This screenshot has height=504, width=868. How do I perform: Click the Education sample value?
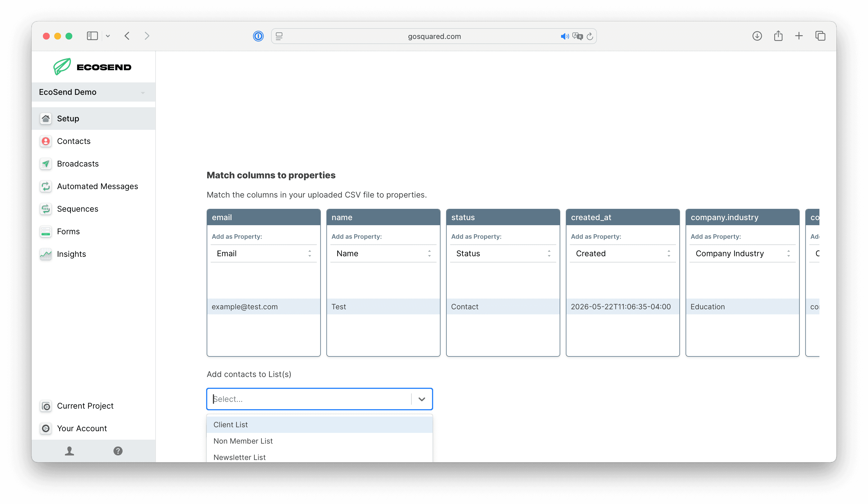tap(743, 307)
